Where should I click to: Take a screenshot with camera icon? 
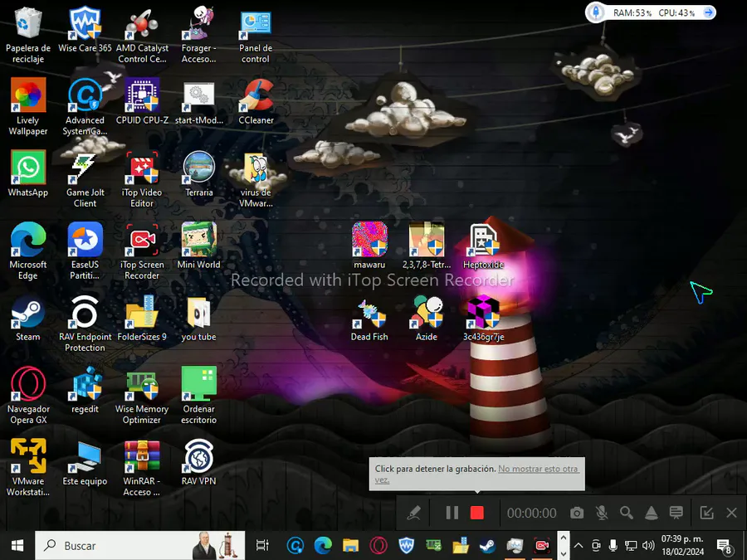[x=577, y=513]
